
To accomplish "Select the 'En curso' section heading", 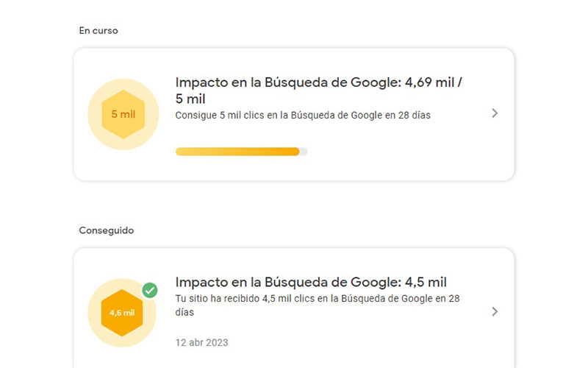I will point(98,30).
